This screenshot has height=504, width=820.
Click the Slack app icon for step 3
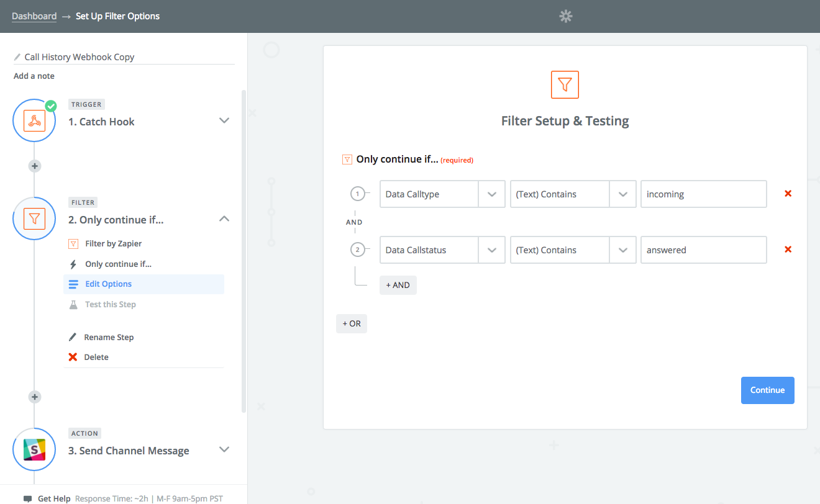pos(34,449)
